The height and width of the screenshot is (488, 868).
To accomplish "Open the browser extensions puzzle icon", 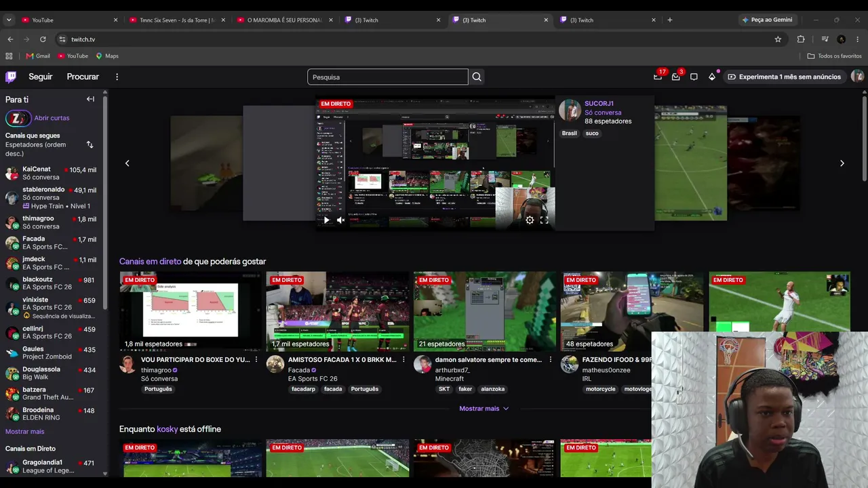I will pyautogui.click(x=801, y=39).
